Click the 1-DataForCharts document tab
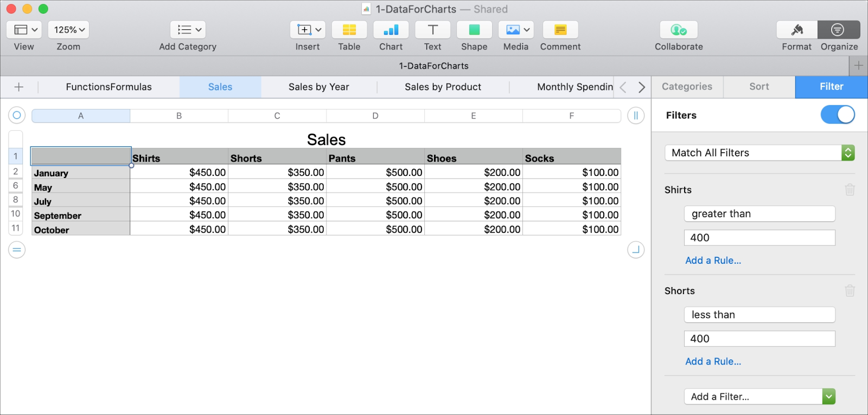 coord(433,66)
